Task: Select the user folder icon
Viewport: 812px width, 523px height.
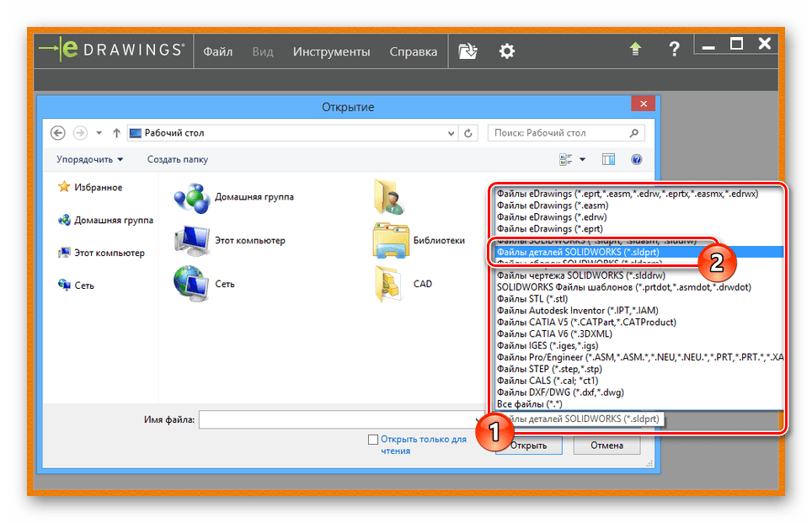Action: point(387,197)
